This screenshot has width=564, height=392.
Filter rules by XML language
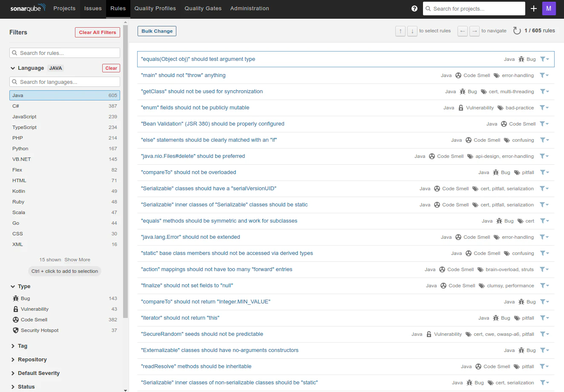(65, 244)
